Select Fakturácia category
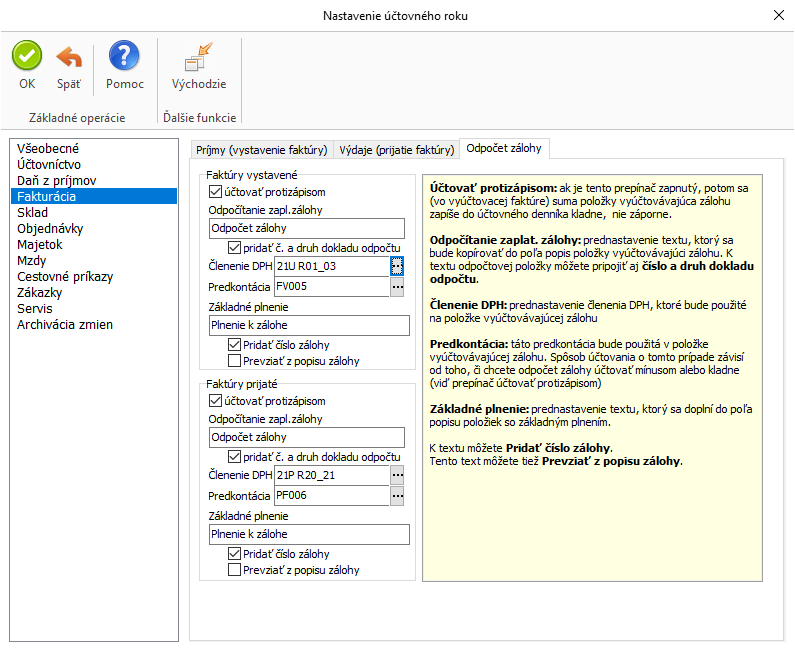Viewport: 795px width, 651px height. pyautogui.click(x=94, y=196)
